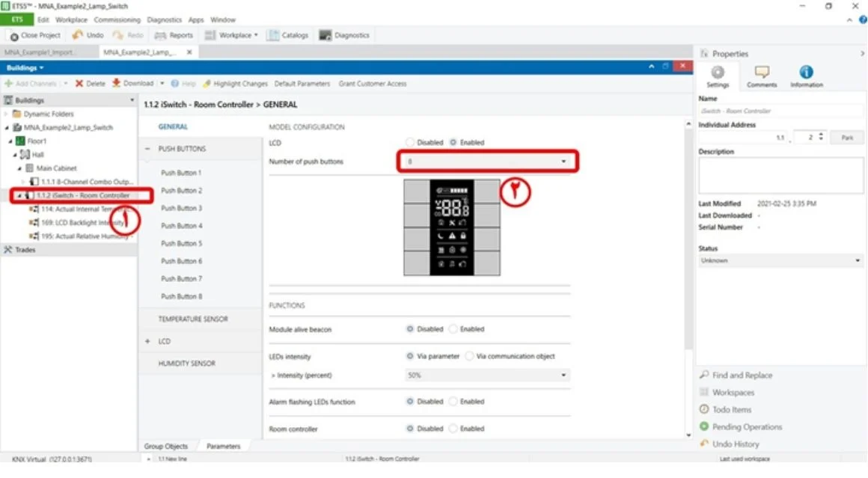Image resolution: width=868 pixels, height=478 pixels.
Task: Click the Redo arrow icon
Action: click(x=118, y=35)
